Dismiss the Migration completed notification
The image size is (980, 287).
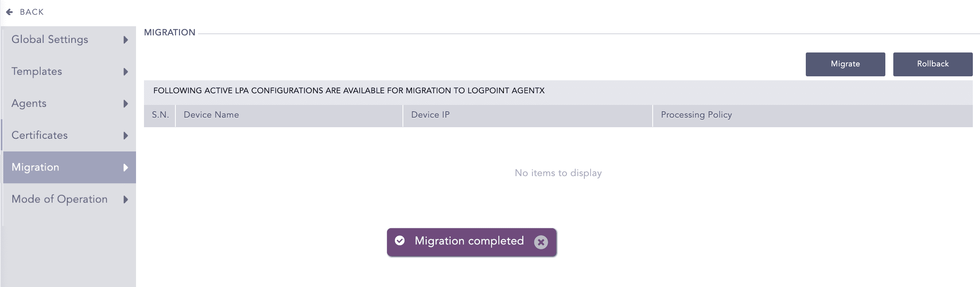point(541,242)
